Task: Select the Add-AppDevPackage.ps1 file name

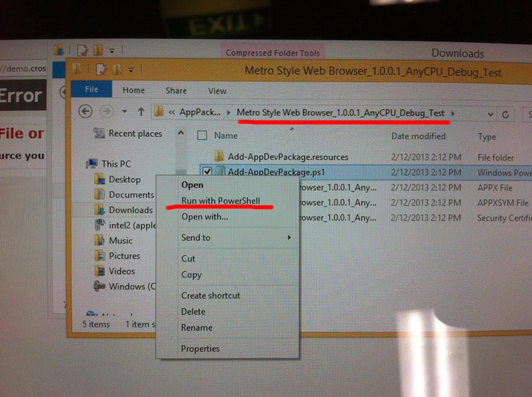Action: [x=276, y=172]
